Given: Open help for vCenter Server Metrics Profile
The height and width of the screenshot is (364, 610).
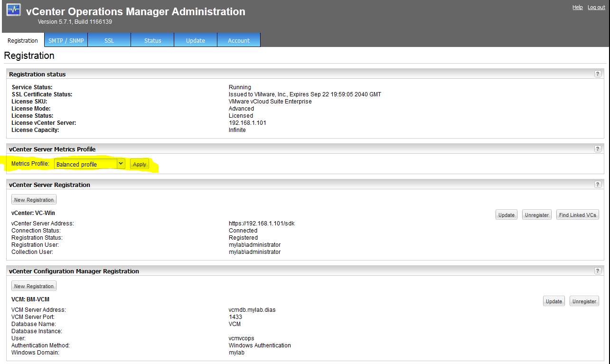Looking at the screenshot, I should click(x=598, y=149).
